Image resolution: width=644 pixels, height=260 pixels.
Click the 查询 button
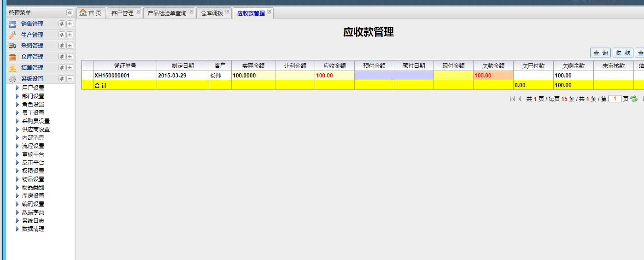600,53
